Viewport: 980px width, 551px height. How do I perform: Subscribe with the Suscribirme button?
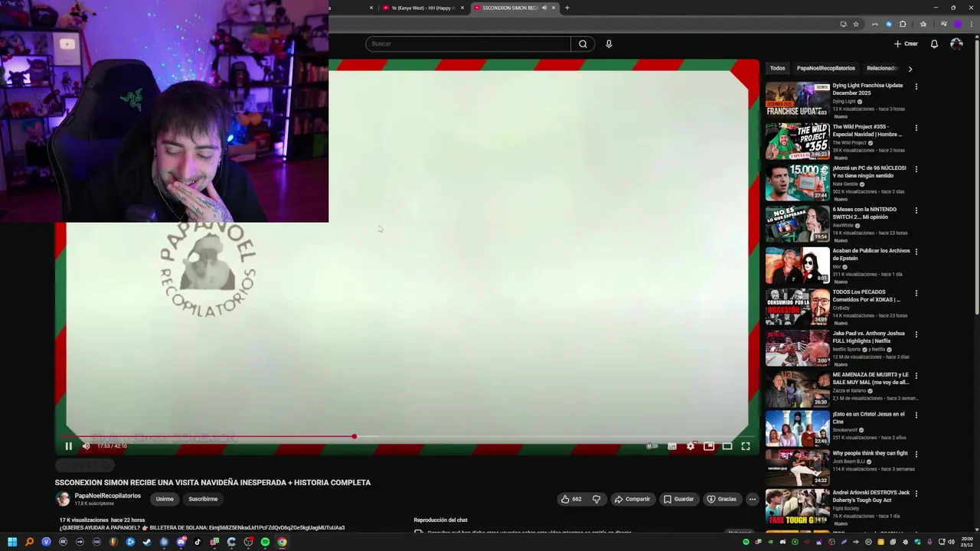[x=203, y=499]
